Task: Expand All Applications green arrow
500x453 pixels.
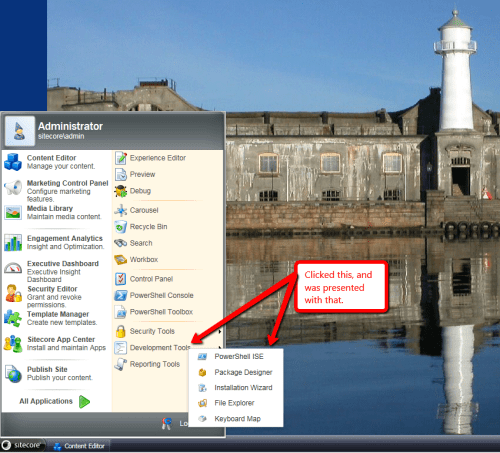Action: coord(84,401)
